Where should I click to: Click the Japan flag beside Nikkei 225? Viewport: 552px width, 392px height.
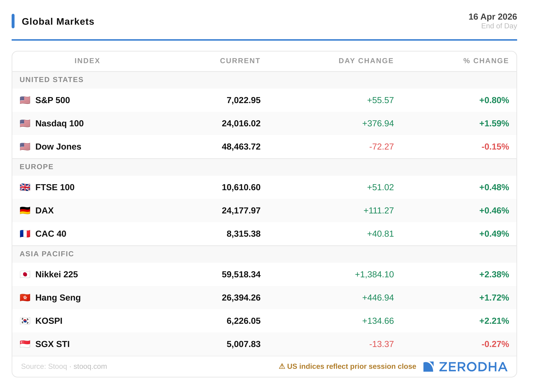[x=25, y=274]
